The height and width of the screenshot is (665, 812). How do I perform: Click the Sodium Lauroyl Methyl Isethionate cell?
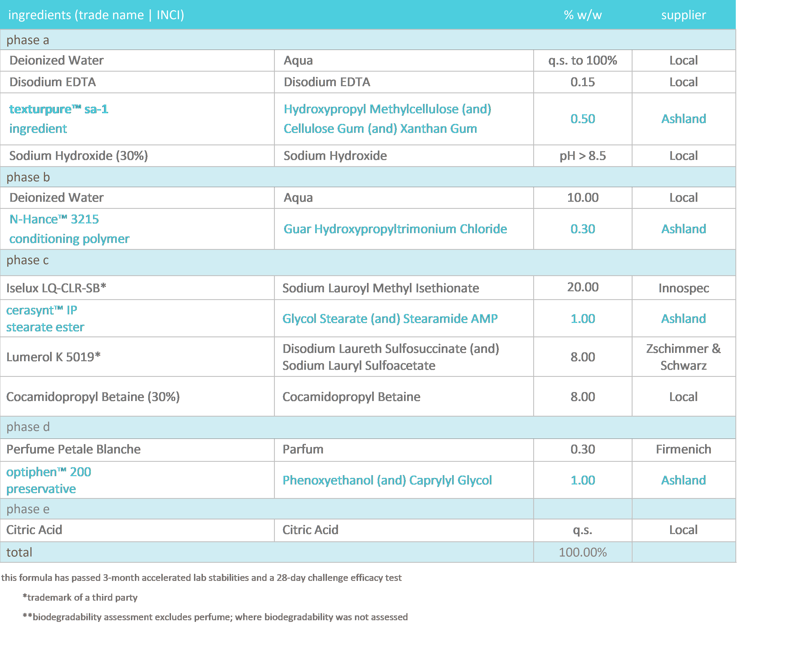click(380, 288)
